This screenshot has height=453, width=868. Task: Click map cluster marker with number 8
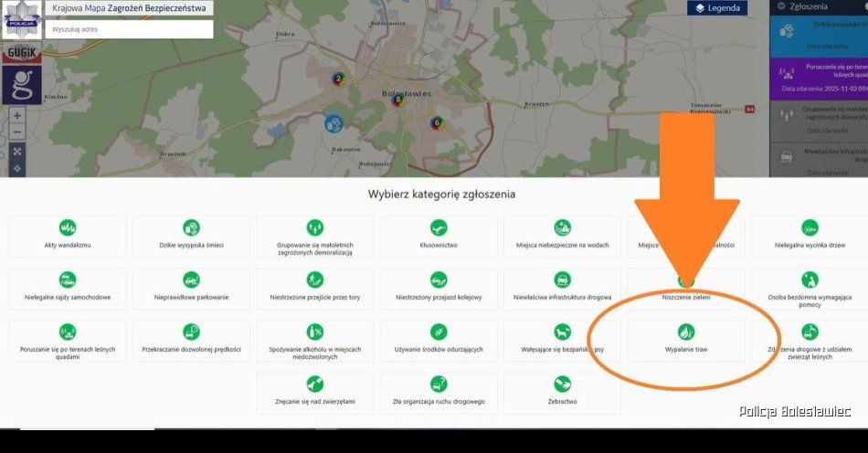point(397,100)
